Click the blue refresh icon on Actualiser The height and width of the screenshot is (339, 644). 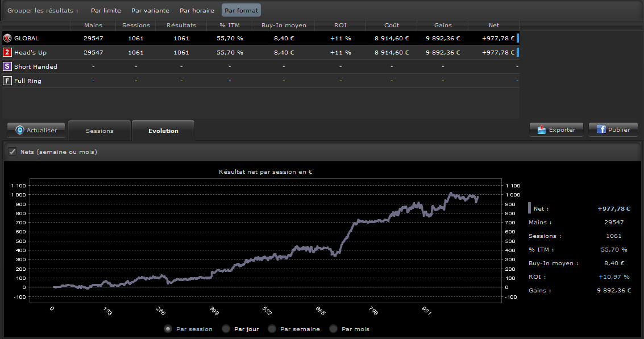point(20,130)
